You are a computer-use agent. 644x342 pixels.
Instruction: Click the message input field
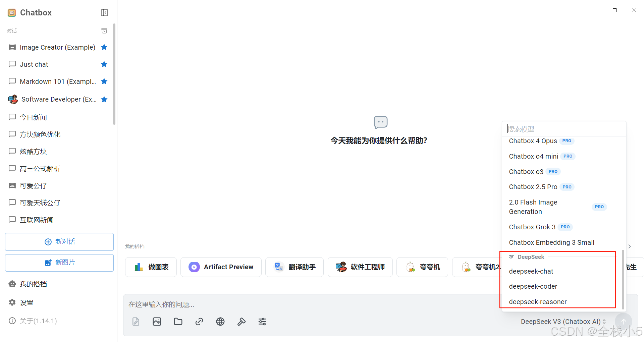(x=312, y=304)
